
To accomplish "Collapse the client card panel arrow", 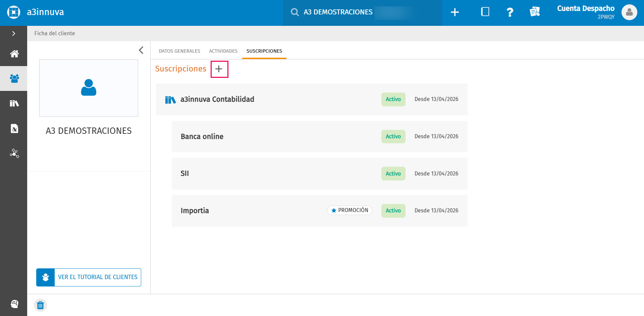I will [x=141, y=50].
